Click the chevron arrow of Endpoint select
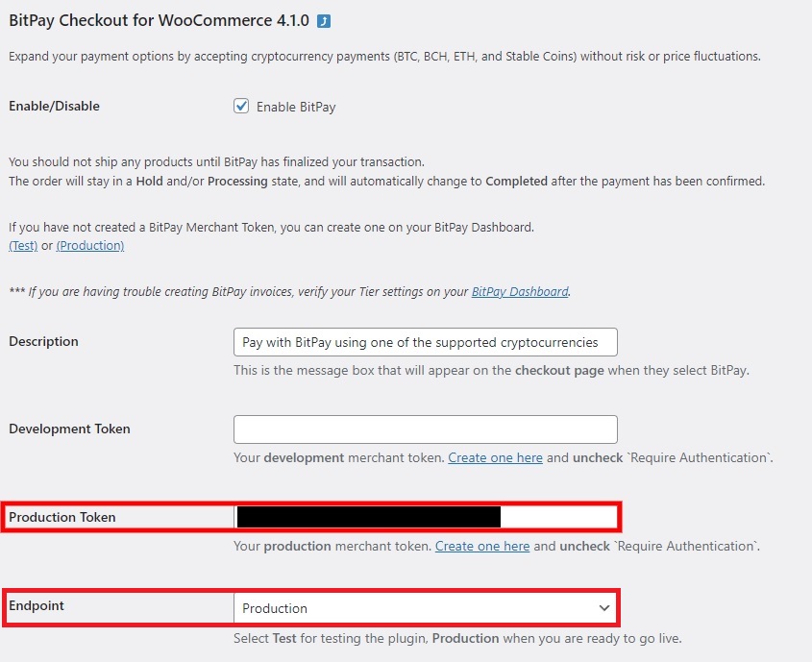Viewport: 812px width, 662px height. click(603, 608)
